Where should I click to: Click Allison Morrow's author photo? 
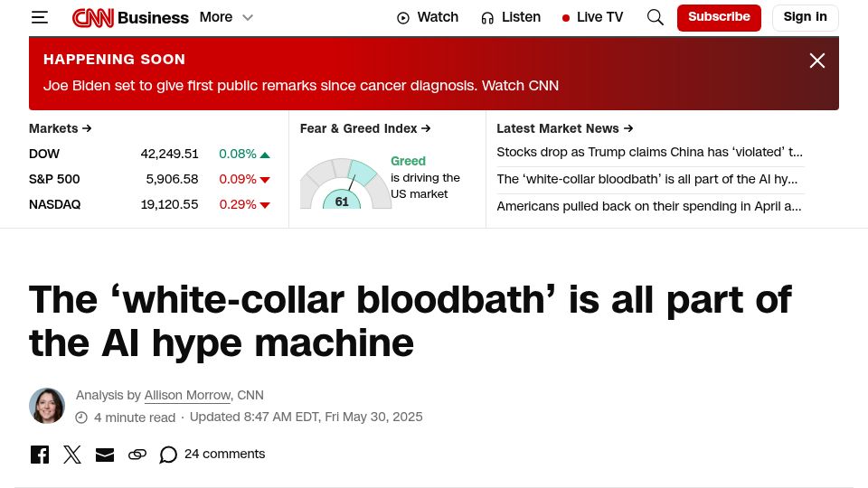point(47,406)
